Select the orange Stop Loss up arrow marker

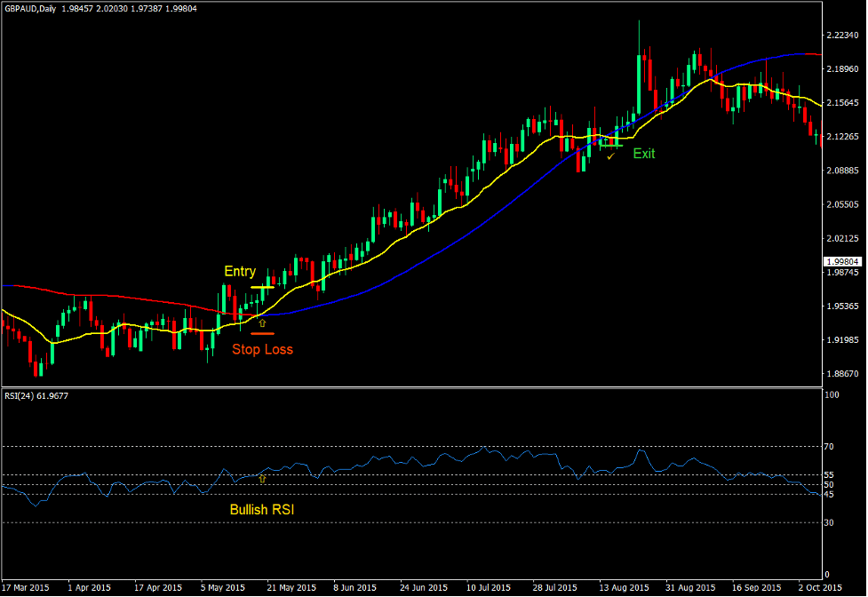click(x=261, y=322)
